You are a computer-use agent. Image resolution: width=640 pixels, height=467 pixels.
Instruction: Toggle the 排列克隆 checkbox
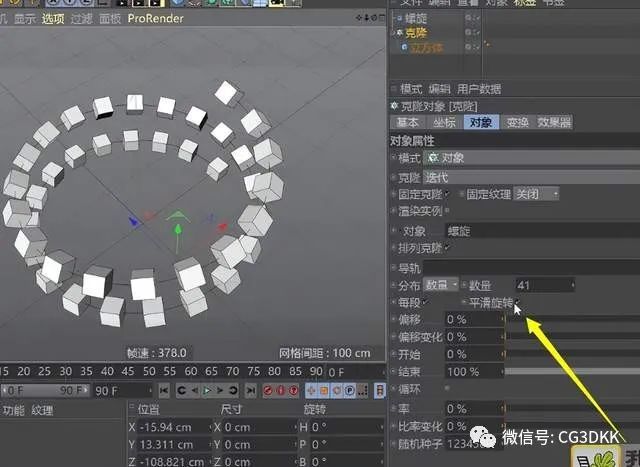pos(447,247)
